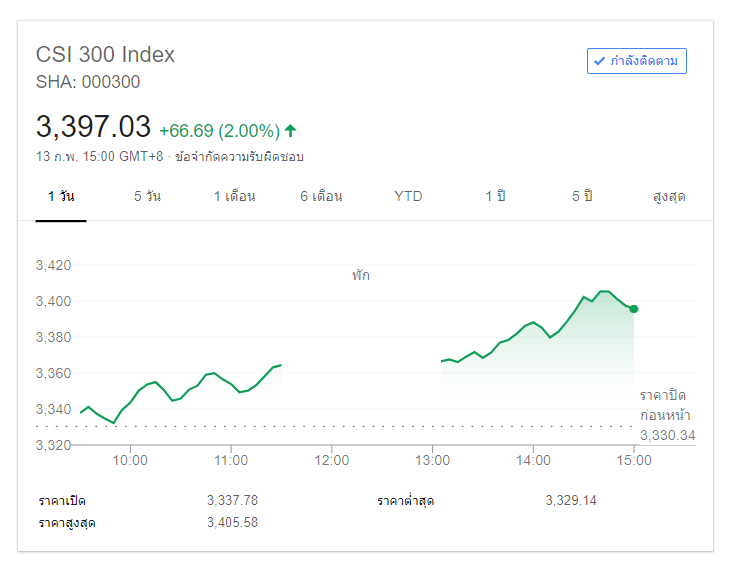Image resolution: width=736 pixels, height=571 pixels.
Task: Switch to the 1 ปี tab
Action: pyautogui.click(x=495, y=196)
